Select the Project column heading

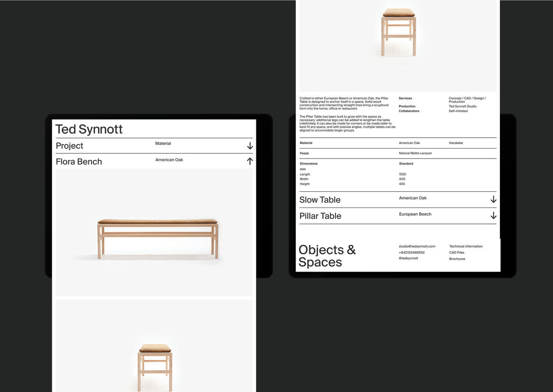(x=70, y=146)
